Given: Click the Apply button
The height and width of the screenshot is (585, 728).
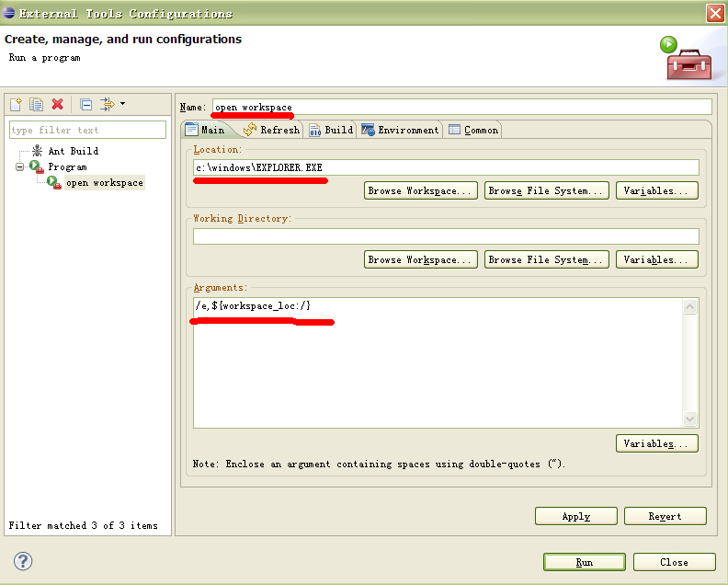Looking at the screenshot, I should point(576,516).
